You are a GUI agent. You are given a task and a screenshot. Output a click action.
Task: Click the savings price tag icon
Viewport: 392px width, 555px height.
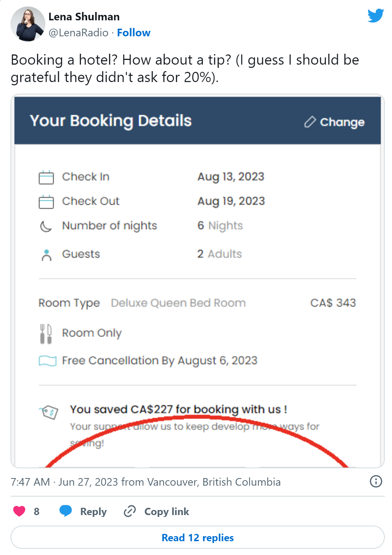pos(49,412)
